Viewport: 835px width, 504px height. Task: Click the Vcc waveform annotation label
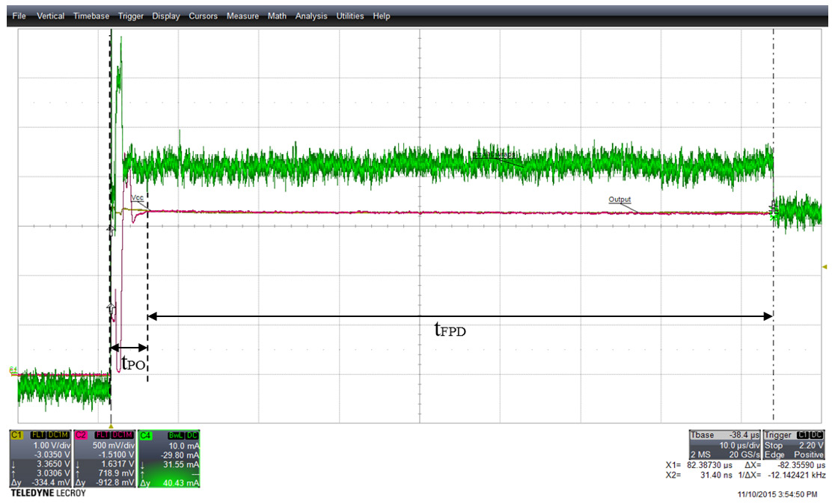tap(136, 198)
